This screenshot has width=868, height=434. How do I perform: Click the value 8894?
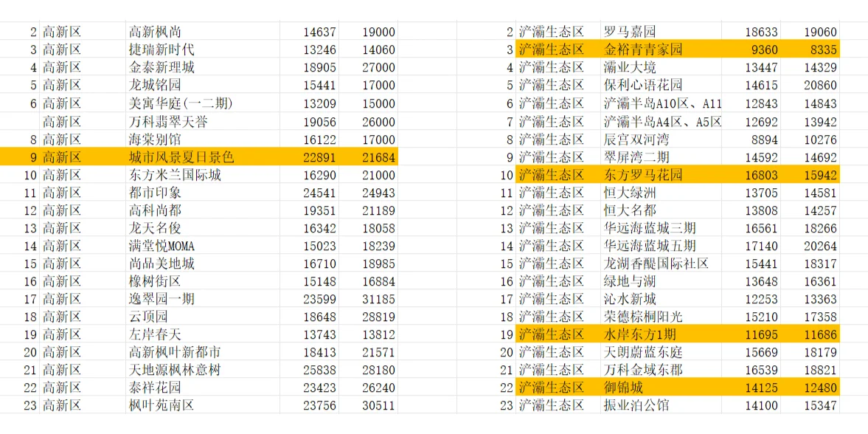point(765,139)
